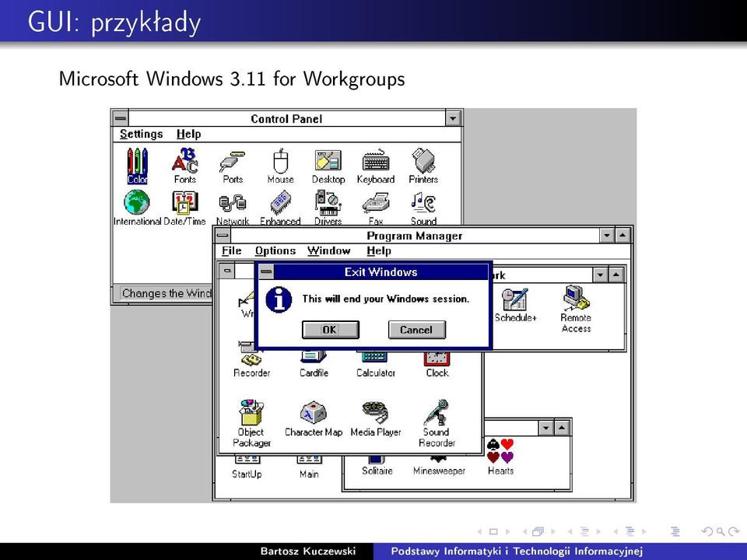Open the Enhanced 386 chip icon
Viewport: 747px width, 560px height.
[x=280, y=208]
